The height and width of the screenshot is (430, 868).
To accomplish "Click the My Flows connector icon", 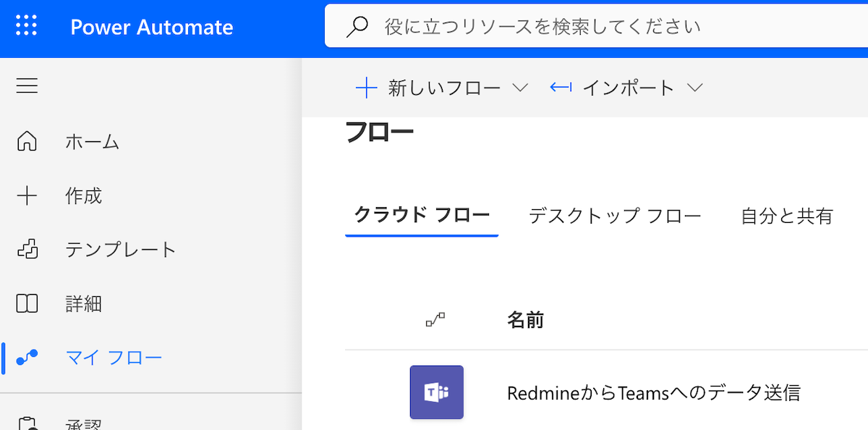I will click(x=27, y=358).
